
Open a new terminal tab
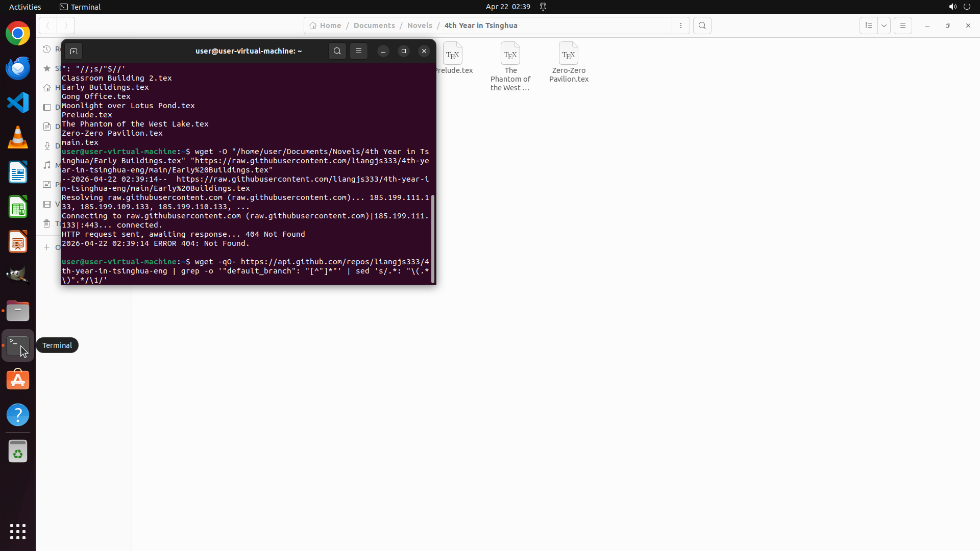(73, 51)
